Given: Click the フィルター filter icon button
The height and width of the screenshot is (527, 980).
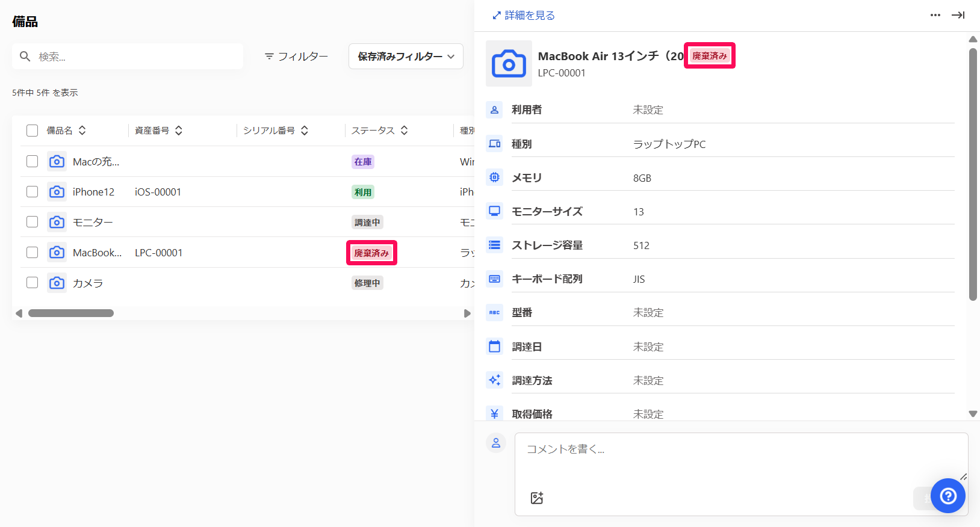Looking at the screenshot, I should click(x=296, y=57).
